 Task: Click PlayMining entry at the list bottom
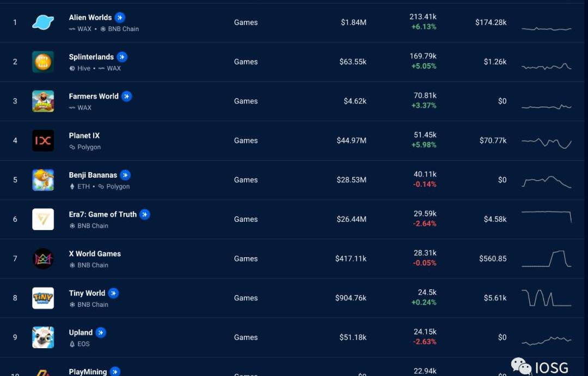click(88, 372)
